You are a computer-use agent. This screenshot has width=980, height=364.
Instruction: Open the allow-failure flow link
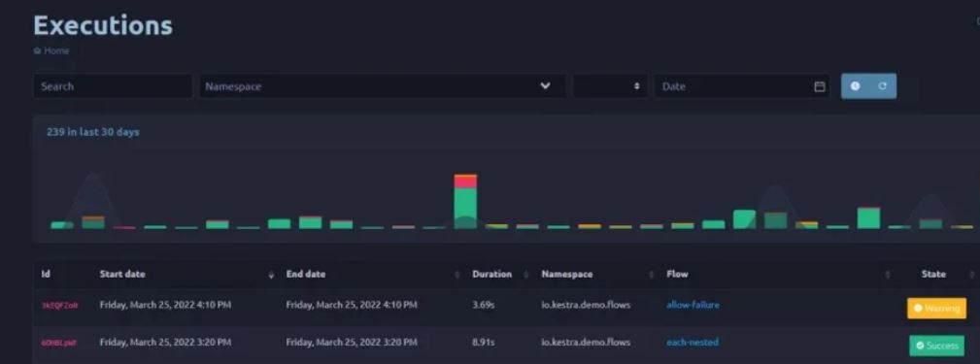point(693,305)
